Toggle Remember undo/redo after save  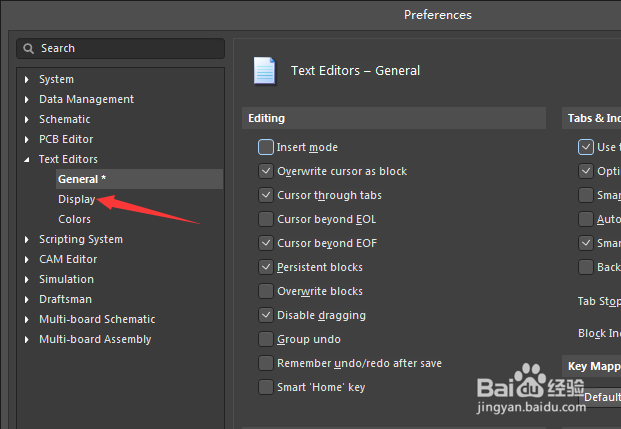tap(266, 363)
